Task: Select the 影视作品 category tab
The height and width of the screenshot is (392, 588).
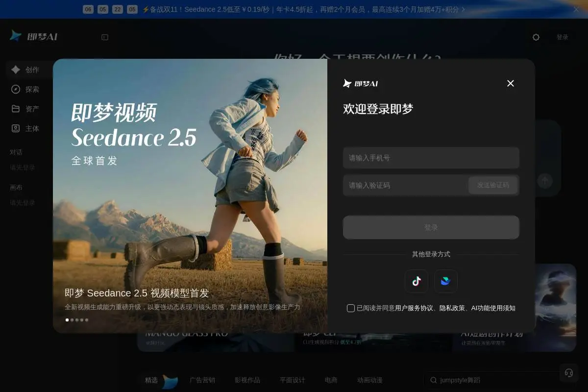Action: click(x=247, y=380)
